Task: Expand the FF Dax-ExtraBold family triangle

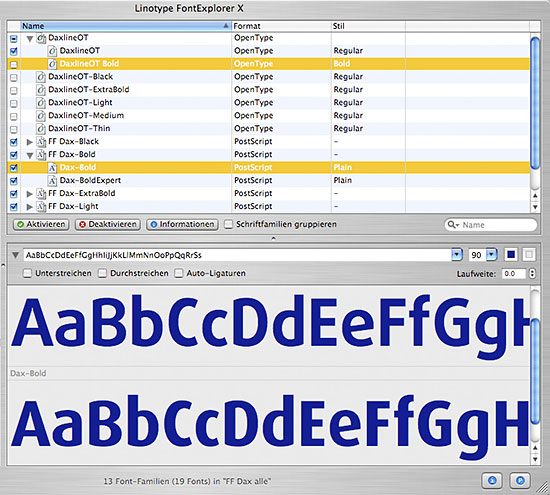Action: pyautogui.click(x=30, y=194)
